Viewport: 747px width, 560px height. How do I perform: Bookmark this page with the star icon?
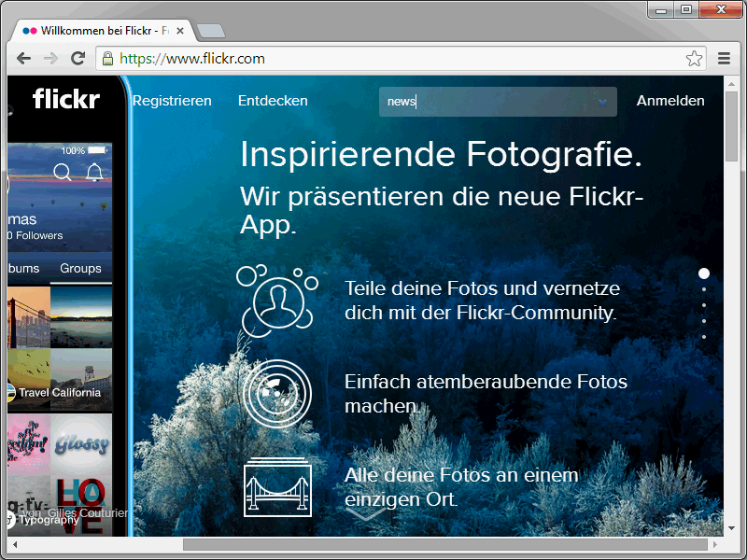(694, 59)
